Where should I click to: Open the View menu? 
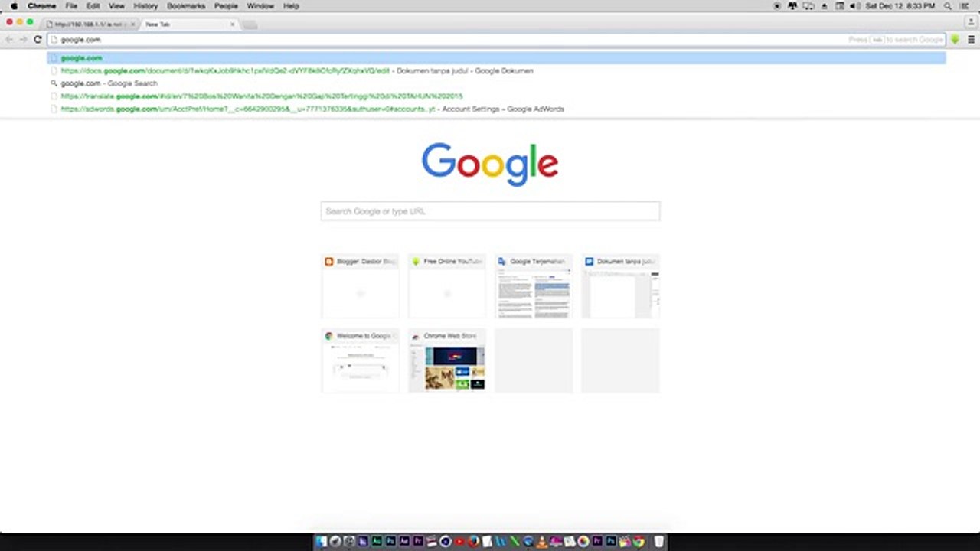point(116,6)
